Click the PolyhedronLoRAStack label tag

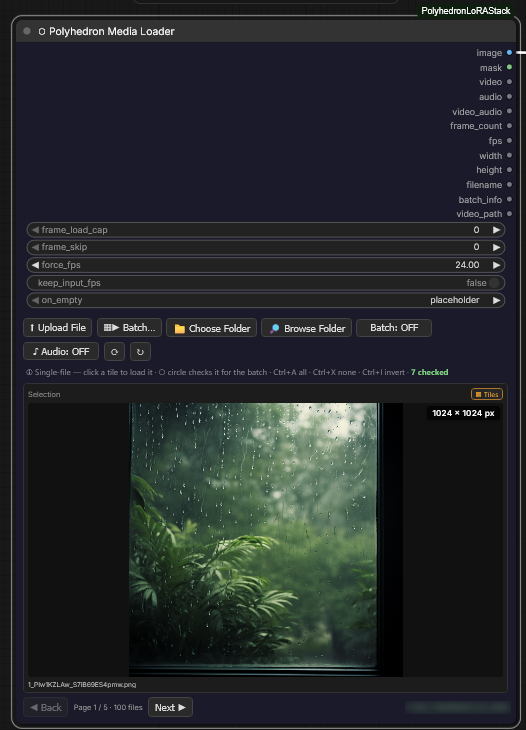pyautogui.click(x=465, y=11)
